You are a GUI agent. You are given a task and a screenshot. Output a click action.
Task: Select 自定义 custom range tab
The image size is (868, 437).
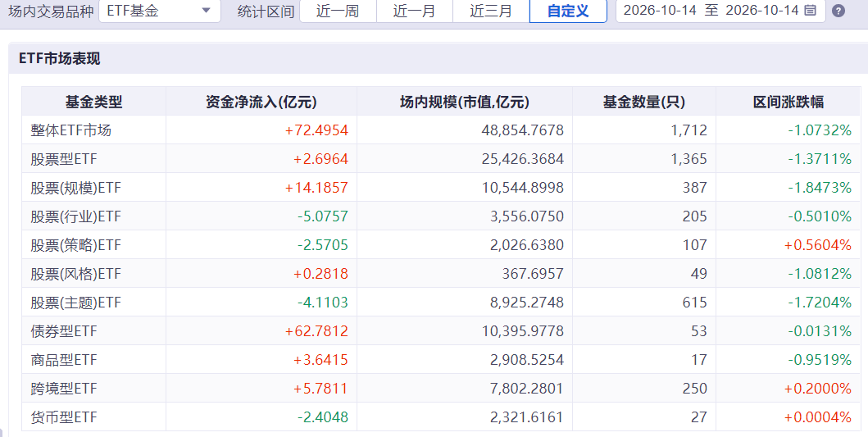tap(568, 11)
